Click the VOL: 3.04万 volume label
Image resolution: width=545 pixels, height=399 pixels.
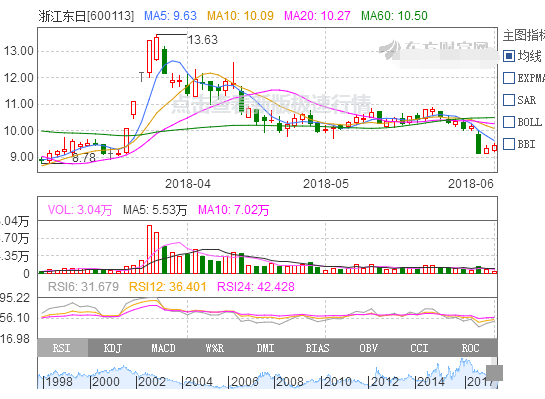[80, 210]
